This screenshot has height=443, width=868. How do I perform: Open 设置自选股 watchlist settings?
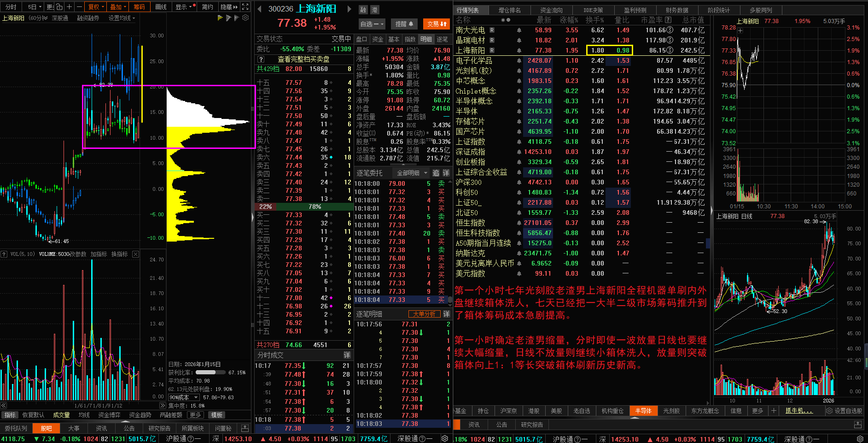click(845, 411)
